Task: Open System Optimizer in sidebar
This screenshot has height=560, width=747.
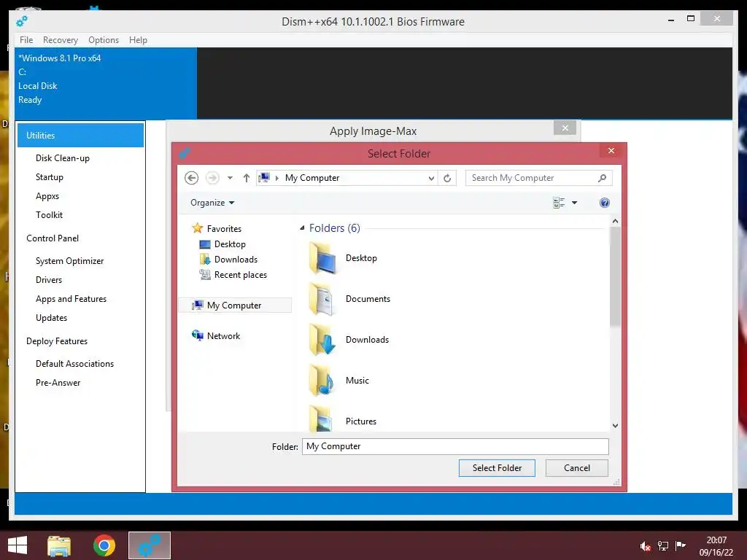Action: click(x=69, y=261)
